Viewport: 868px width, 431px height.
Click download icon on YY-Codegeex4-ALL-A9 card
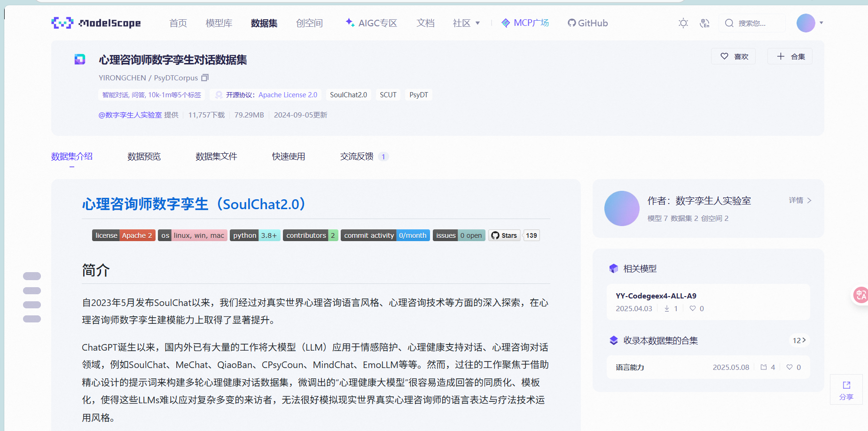pyautogui.click(x=666, y=309)
